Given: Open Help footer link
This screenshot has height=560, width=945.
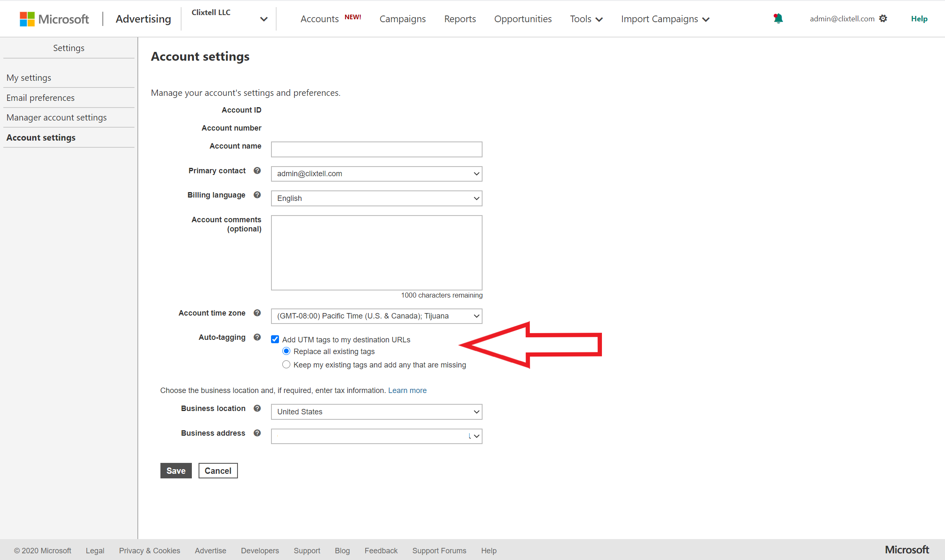Looking at the screenshot, I should (x=488, y=550).
